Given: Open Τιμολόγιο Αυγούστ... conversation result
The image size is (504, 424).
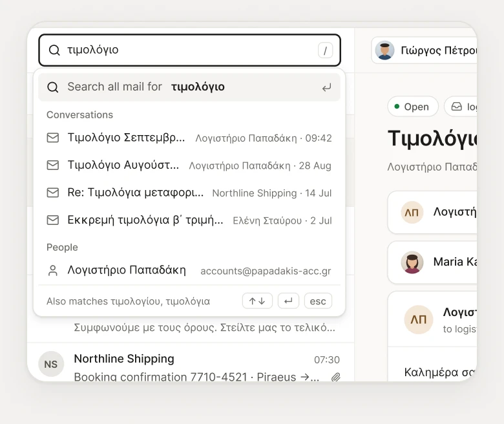Looking at the screenshot, I should click(189, 165).
